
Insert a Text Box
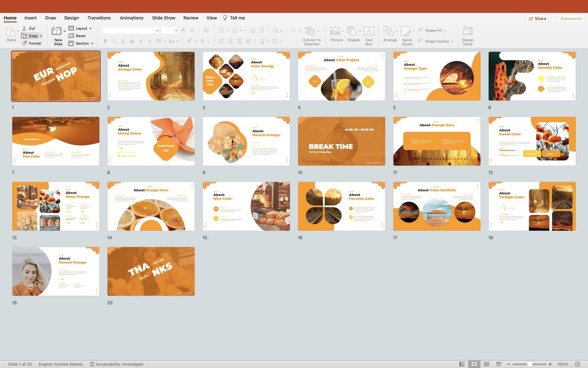(369, 32)
